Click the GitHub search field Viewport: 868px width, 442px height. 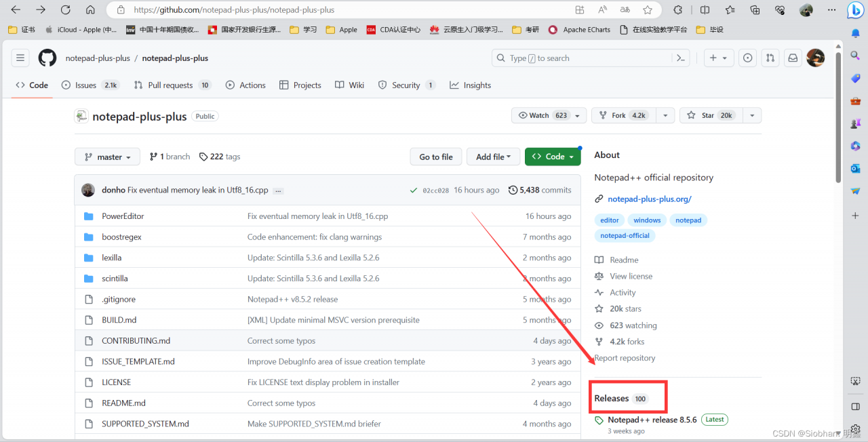pos(591,58)
